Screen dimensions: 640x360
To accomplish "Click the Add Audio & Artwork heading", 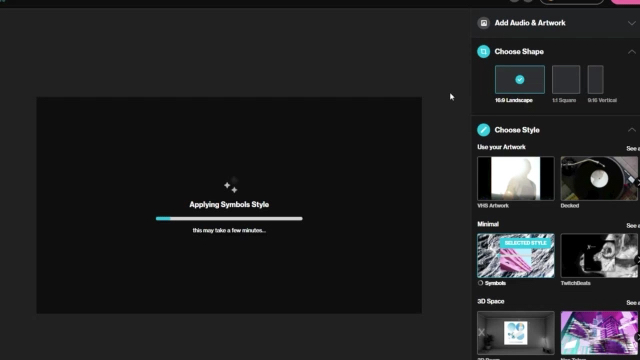I will pos(530,23).
